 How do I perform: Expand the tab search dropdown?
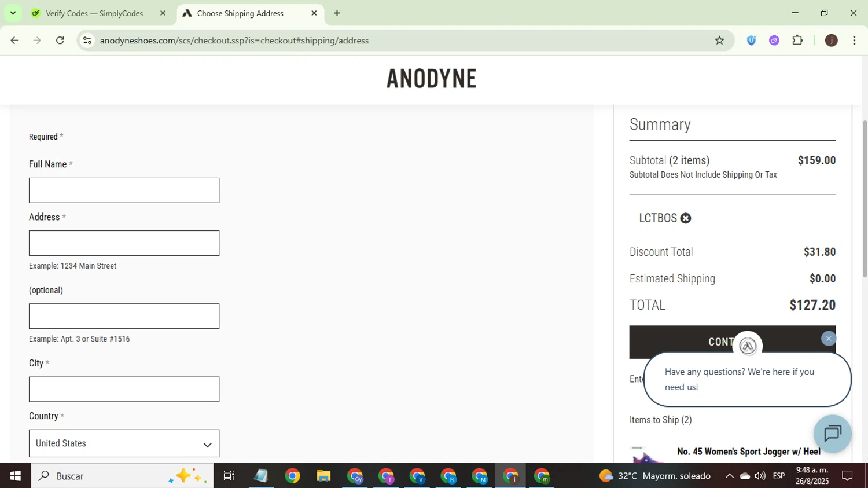coord(13,13)
